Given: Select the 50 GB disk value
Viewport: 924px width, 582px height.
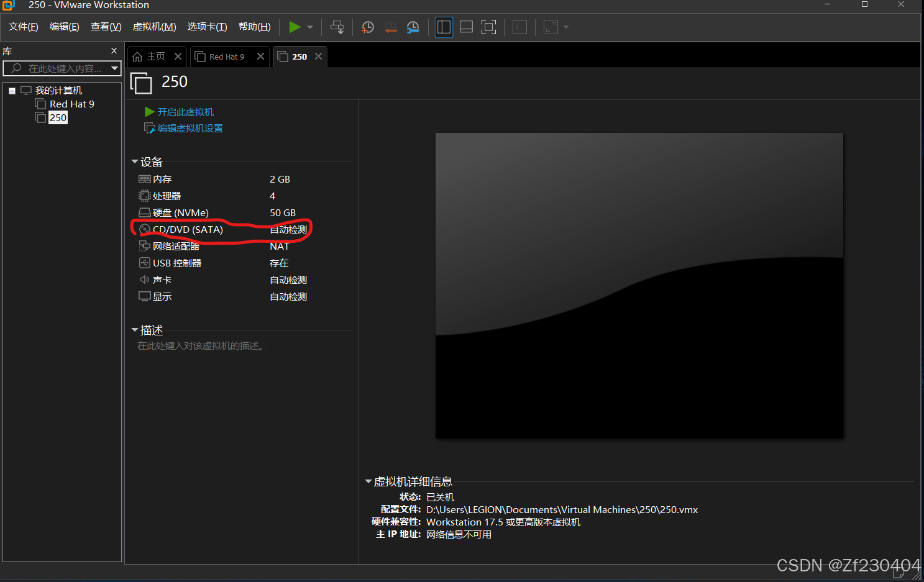Looking at the screenshot, I should coord(283,212).
